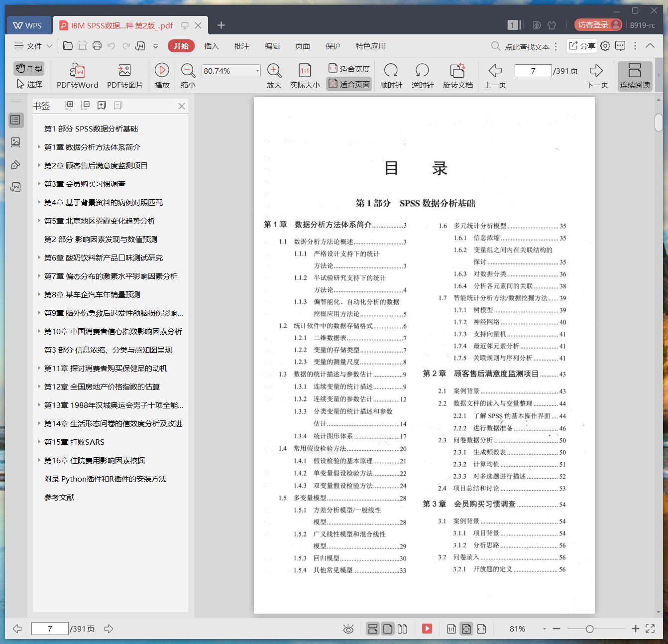
Task: Expand bookmark 第5章 北京地区雾霾变化趋势分析
Action: pos(39,221)
